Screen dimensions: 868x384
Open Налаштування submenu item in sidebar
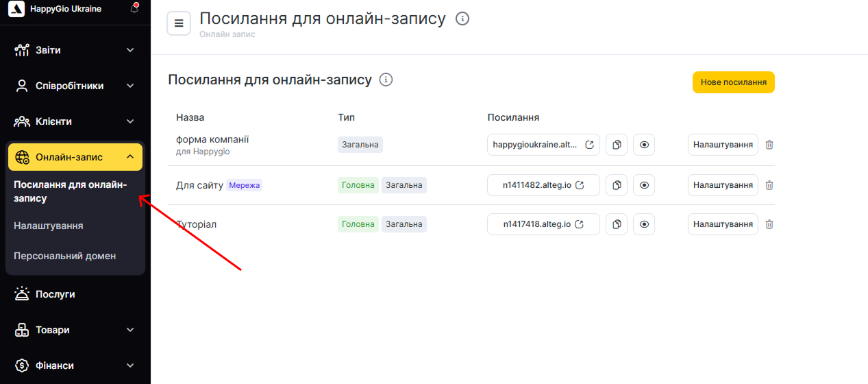coord(49,226)
